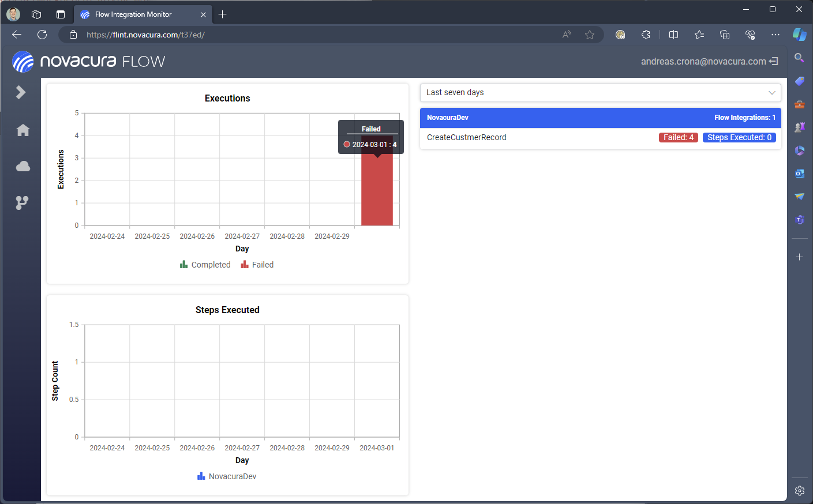Image resolution: width=813 pixels, height=504 pixels.
Task: Expand the left sidebar chevron
Action: pyautogui.click(x=21, y=92)
